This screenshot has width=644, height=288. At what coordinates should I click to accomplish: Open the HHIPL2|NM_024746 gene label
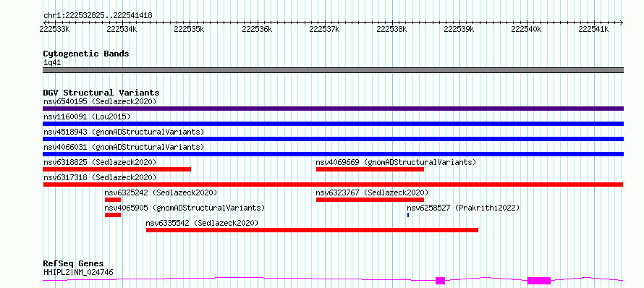[x=78, y=272]
